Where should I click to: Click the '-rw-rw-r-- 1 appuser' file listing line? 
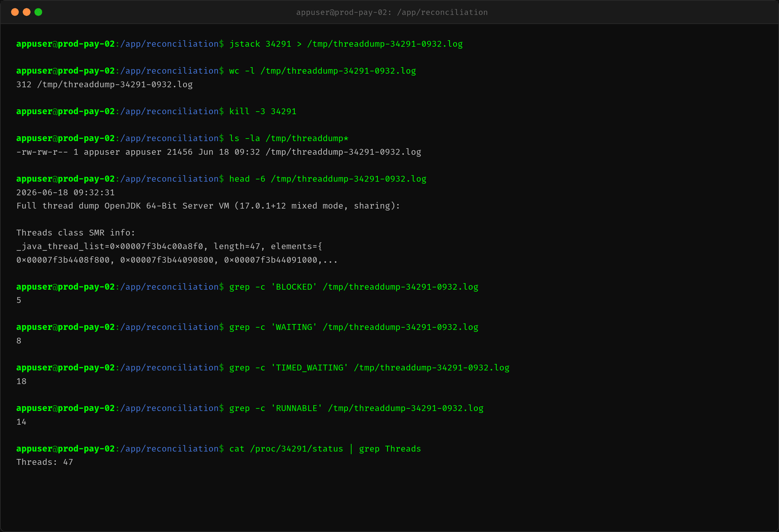pyautogui.click(x=218, y=152)
